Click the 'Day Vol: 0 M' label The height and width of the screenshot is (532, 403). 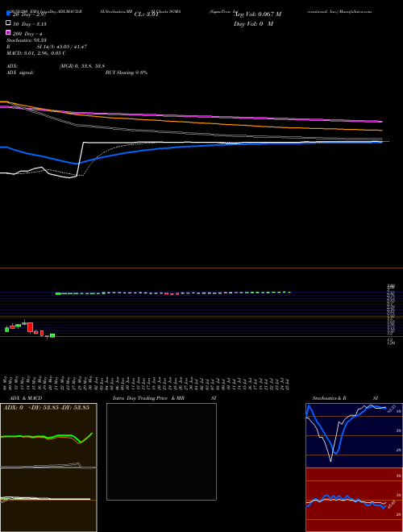pos(253,23)
